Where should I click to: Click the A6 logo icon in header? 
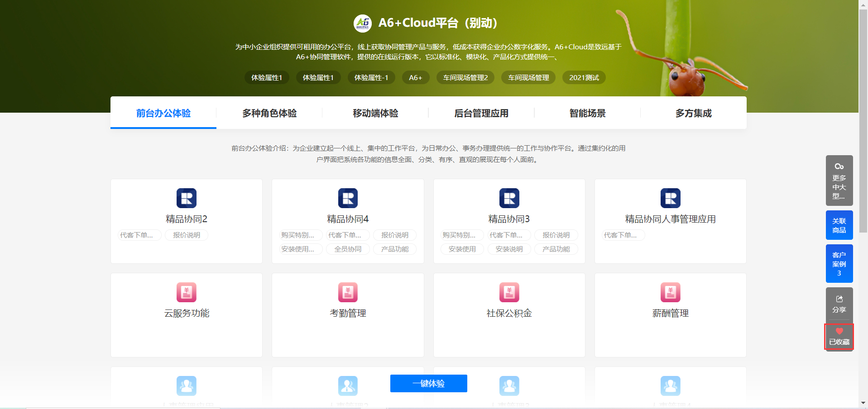tap(363, 23)
